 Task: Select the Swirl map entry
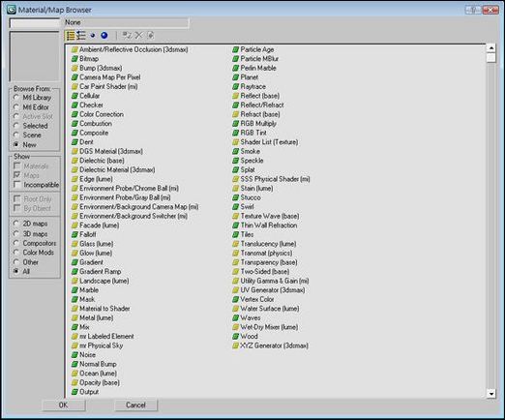tap(248, 207)
